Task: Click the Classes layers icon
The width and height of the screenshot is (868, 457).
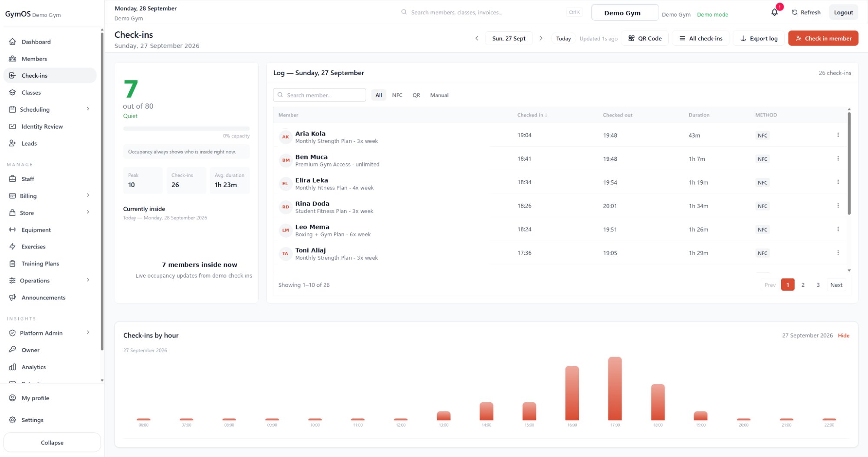Action: click(x=13, y=93)
